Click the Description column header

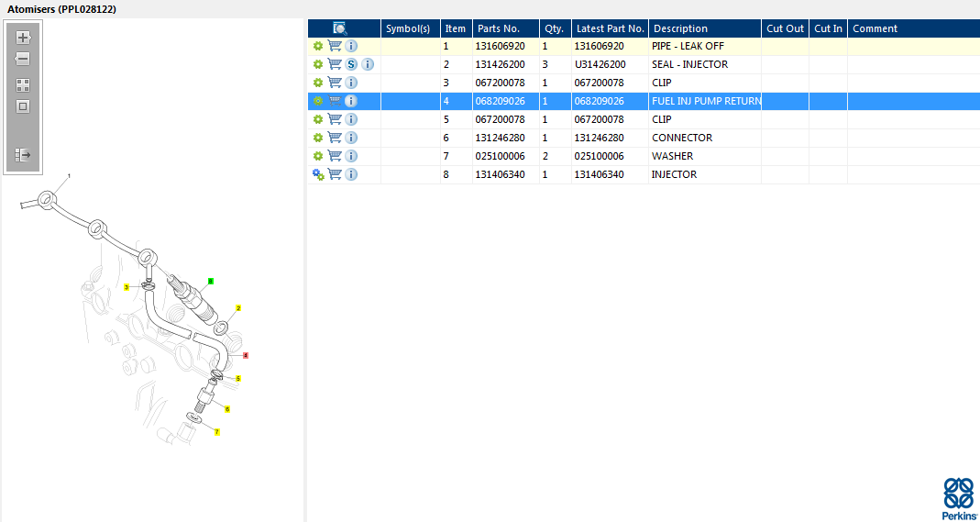[x=680, y=28]
